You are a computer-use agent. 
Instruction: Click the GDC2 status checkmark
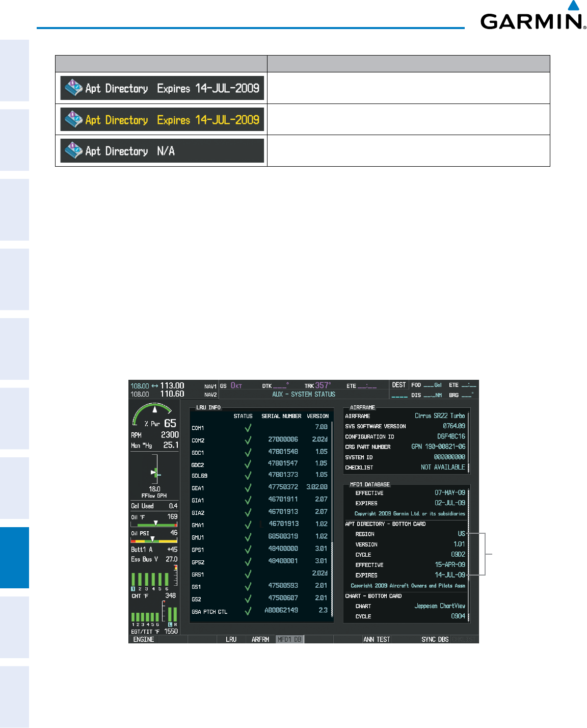(x=248, y=464)
